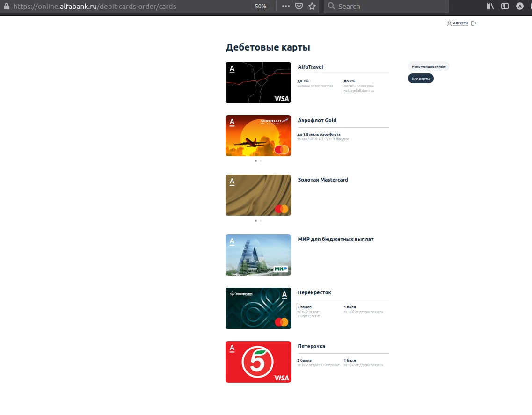Click the padlock site security icon
The height and width of the screenshot is (415, 532).
pos(6,6)
